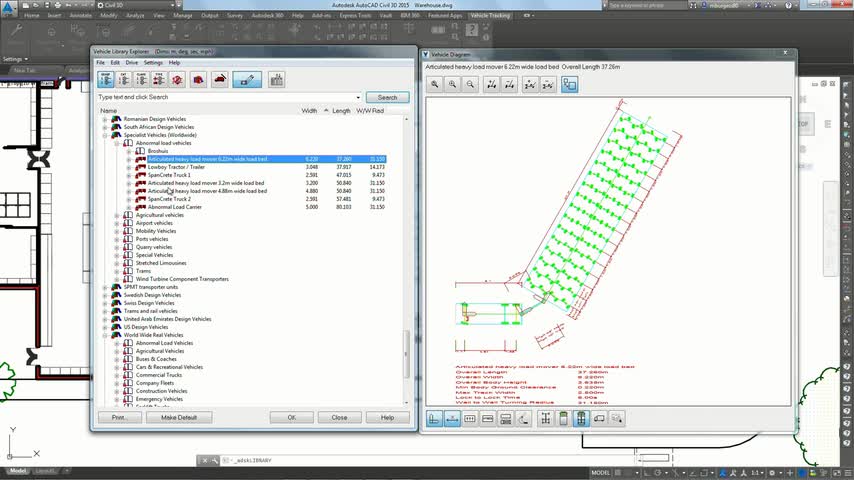Viewport: 854px width, 480px height.
Task: Click the axle spacing icon in bottom toolbar
Action: pos(470,418)
